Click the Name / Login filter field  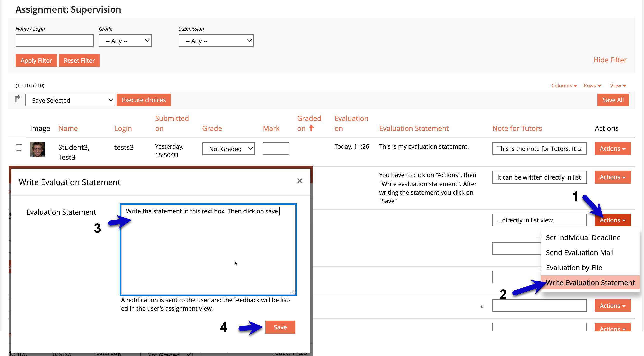(55, 41)
